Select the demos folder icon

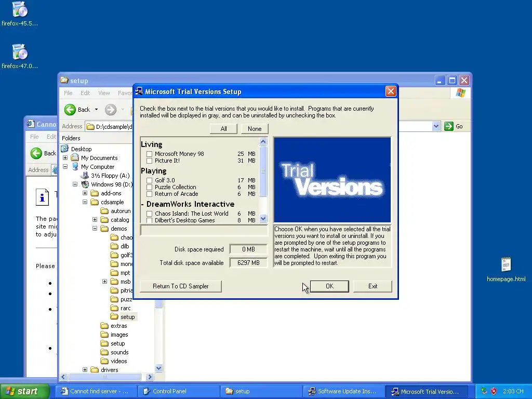click(x=105, y=229)
